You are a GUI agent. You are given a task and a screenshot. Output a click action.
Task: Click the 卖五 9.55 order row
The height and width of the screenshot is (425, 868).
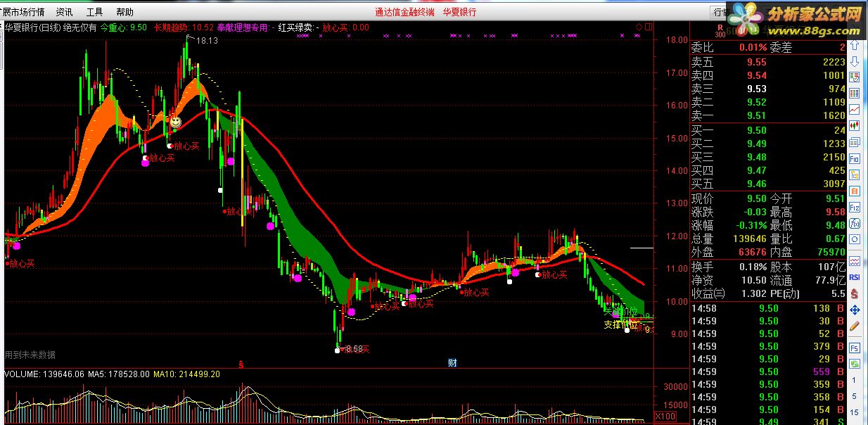768,62
